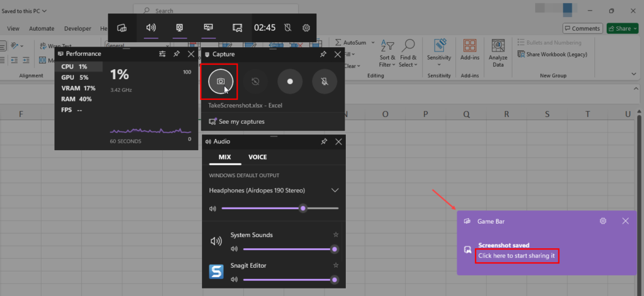The height and width of the screenshot is (296, 644).
Task: Click AutoSum in Excel ribbon
Action: (x=351, y=42)
